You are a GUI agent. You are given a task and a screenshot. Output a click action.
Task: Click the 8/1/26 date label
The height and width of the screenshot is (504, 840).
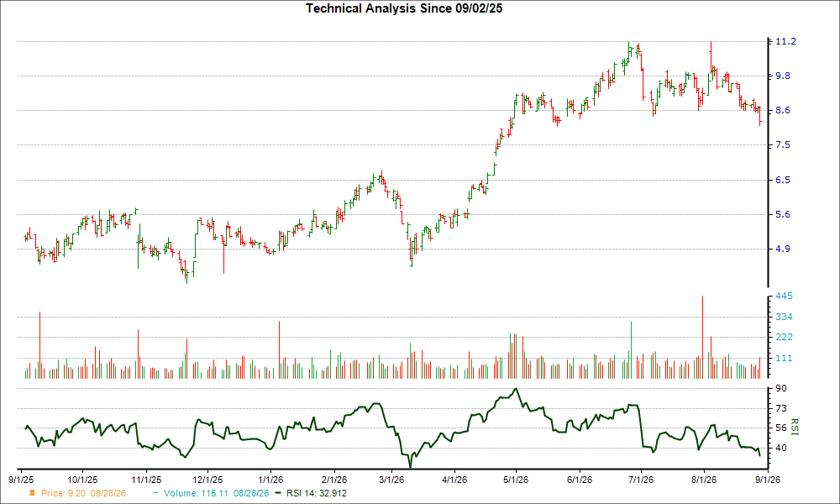[x=703, y=480]
